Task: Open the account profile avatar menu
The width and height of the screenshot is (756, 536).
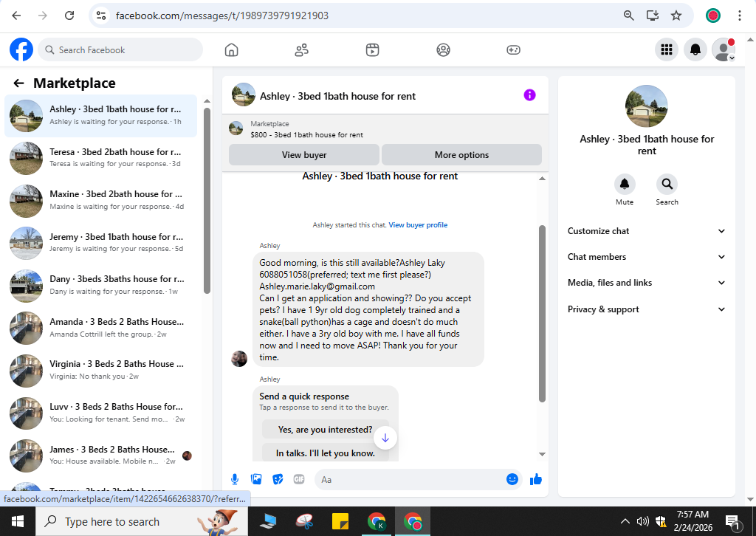Action: click(x=724, y=49)
